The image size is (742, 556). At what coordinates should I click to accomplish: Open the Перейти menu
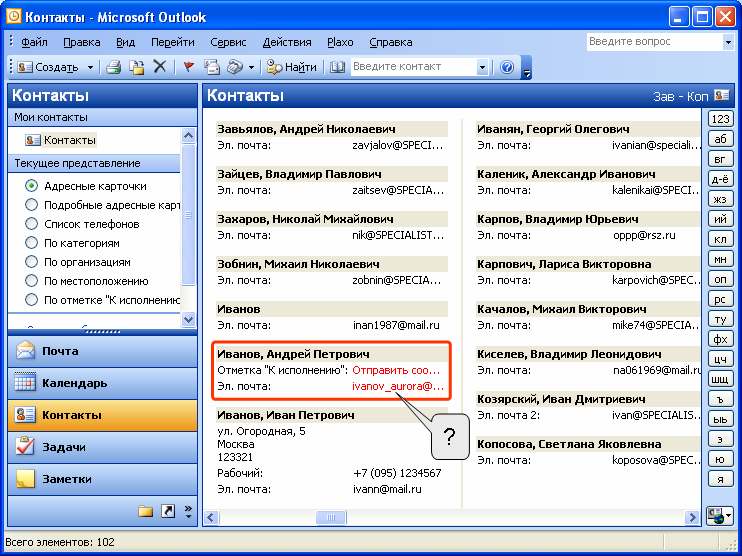(173, 42)
